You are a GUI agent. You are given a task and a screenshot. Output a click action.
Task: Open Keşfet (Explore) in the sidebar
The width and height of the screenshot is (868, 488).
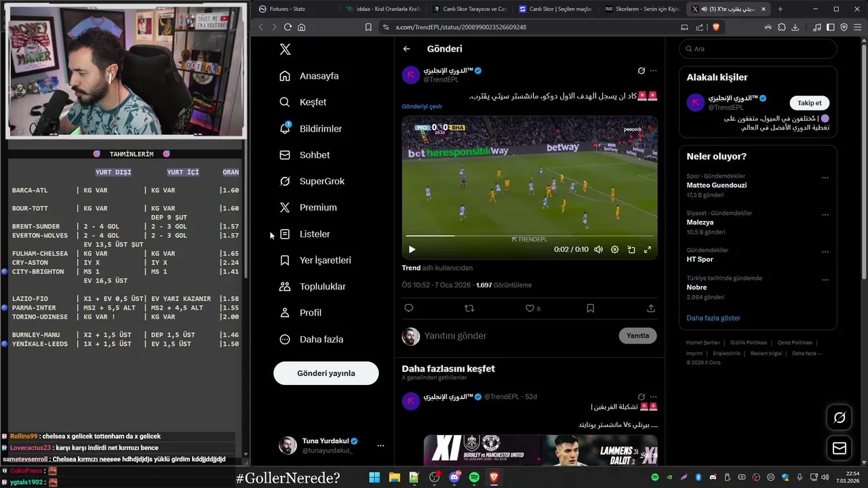[x=303, y=102]
